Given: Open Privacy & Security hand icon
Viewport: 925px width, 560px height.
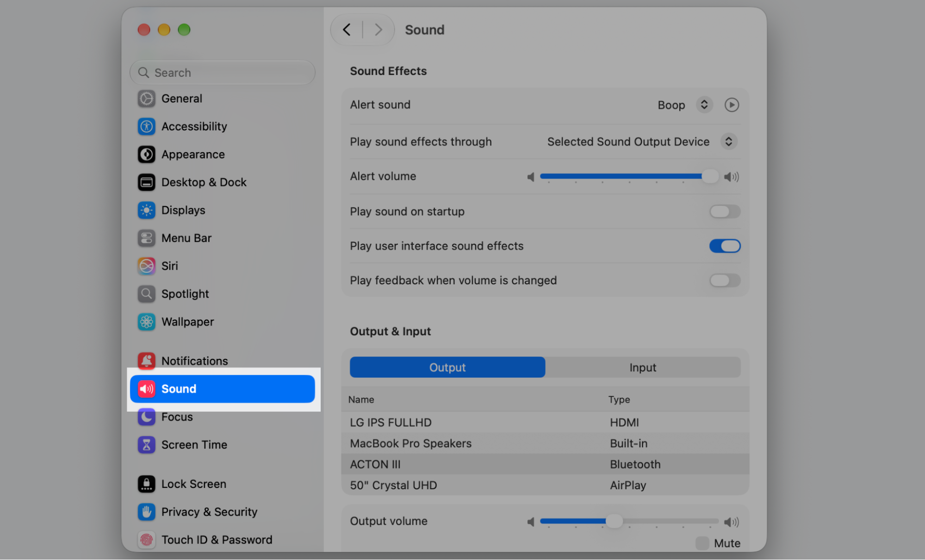Looking at the screenshot, I should click(146, 512).
